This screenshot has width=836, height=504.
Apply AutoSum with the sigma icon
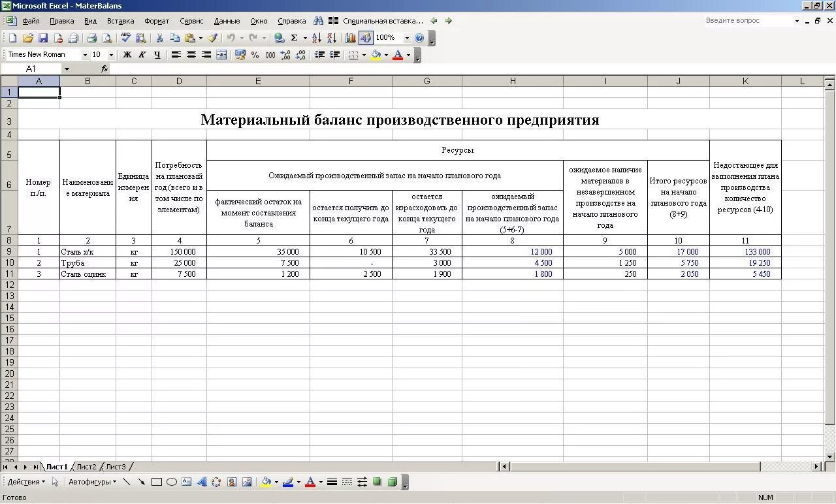[x=295, y=38]
